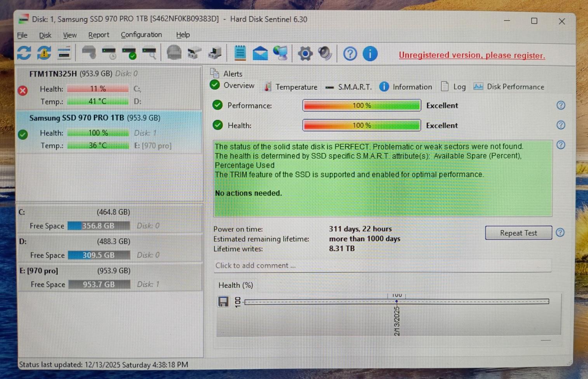Click the Unregistered version register link
The width and height of the screenshot is (588, 379).
471,55
